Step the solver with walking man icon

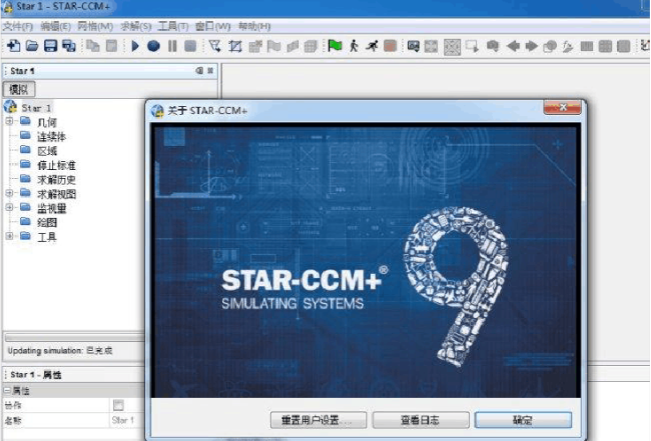tap(354, 46)
